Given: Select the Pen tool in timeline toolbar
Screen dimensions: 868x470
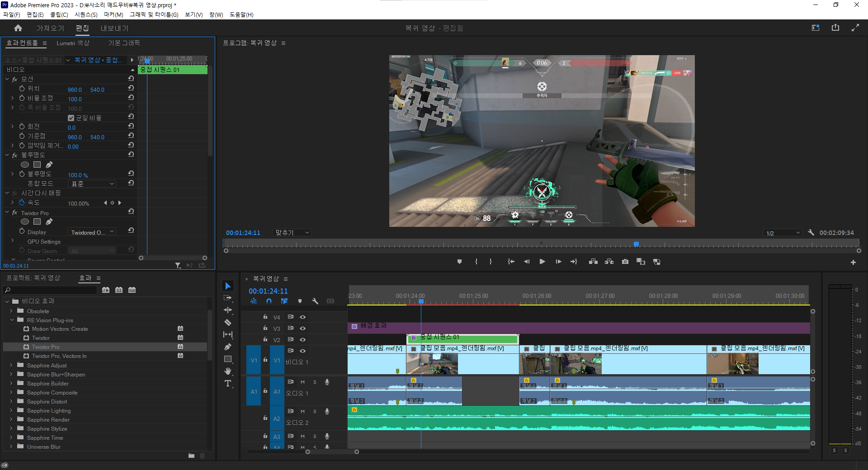Looking at the screenshot, I should click(228, 347).
